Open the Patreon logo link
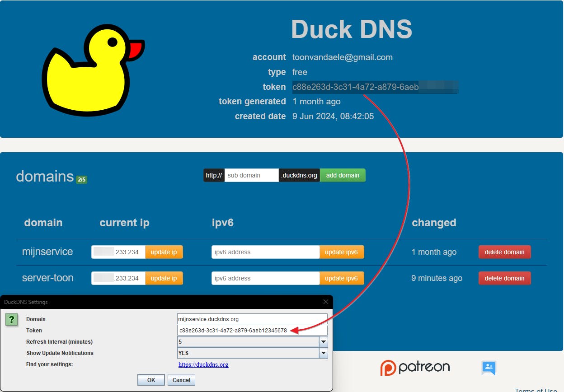 pos(415,368)
